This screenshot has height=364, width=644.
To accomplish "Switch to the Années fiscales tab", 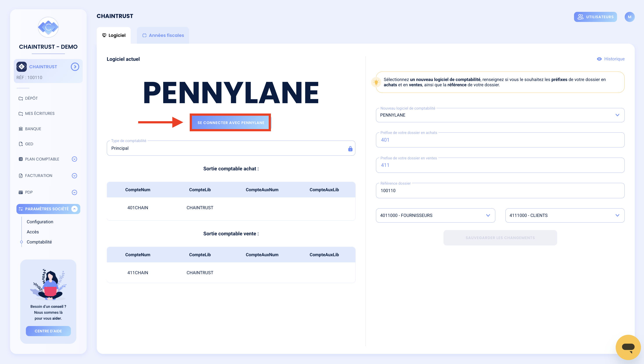I will point(163,35).
